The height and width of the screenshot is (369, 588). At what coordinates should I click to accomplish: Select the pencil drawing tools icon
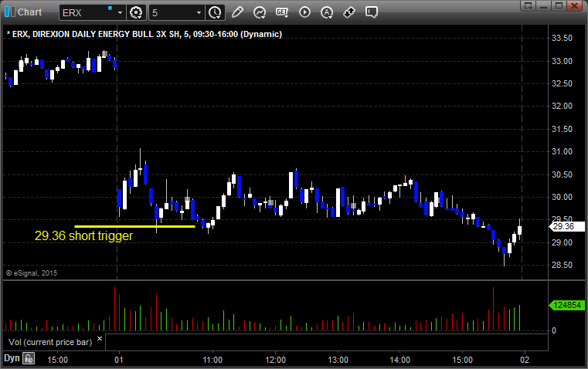coord(237,12)
